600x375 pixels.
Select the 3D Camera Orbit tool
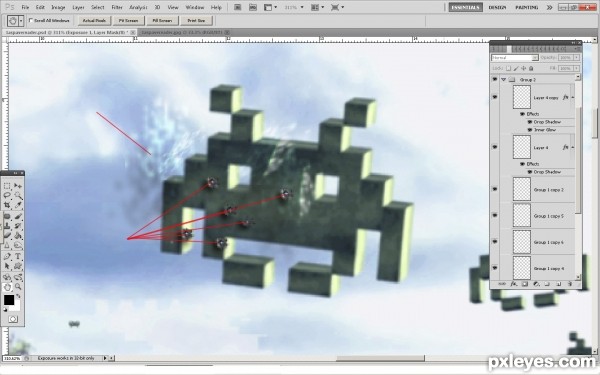point(18,277)
